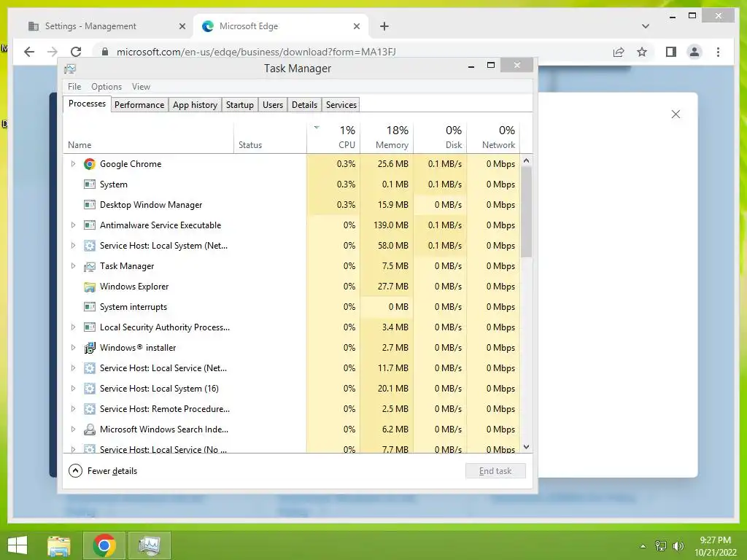
Task: Click the clock in the taskbar
Action: click(715, 546)
